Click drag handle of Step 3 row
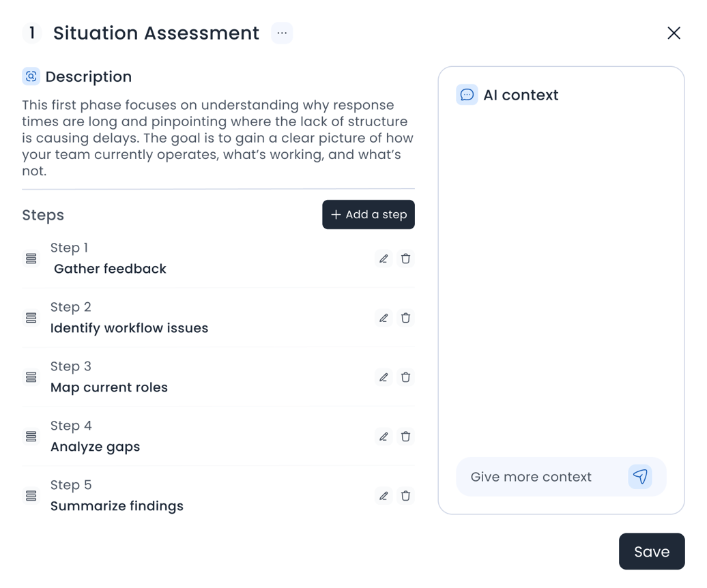 point(31,377)
